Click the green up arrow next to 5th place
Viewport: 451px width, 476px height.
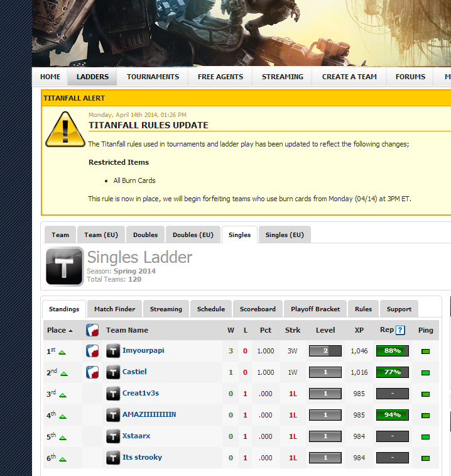pos(63,438)
